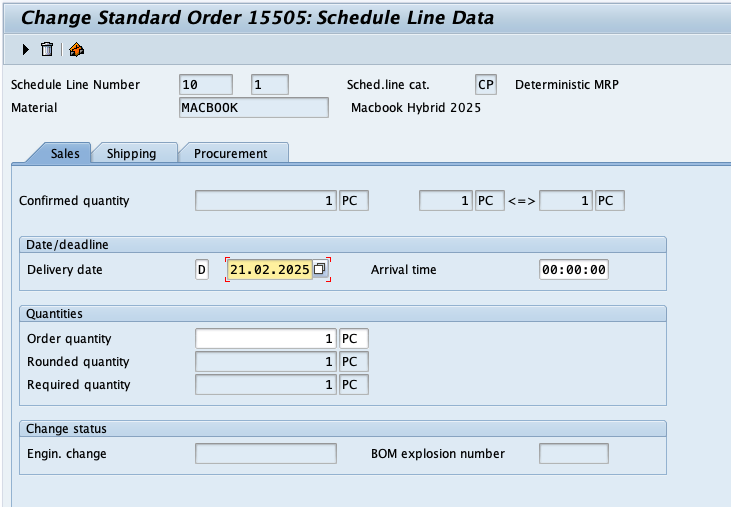The width and height of the screenshot is (731, 507).
Task: Click the 'Deterministic MRP' text
Action: tap(566, 85)
